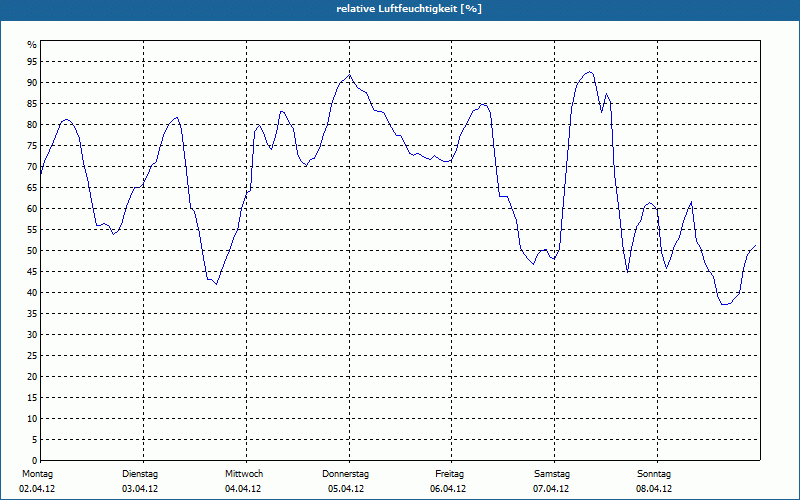Pick the y-axis value '80'
The image size is (800, 500).
(32, 124)
